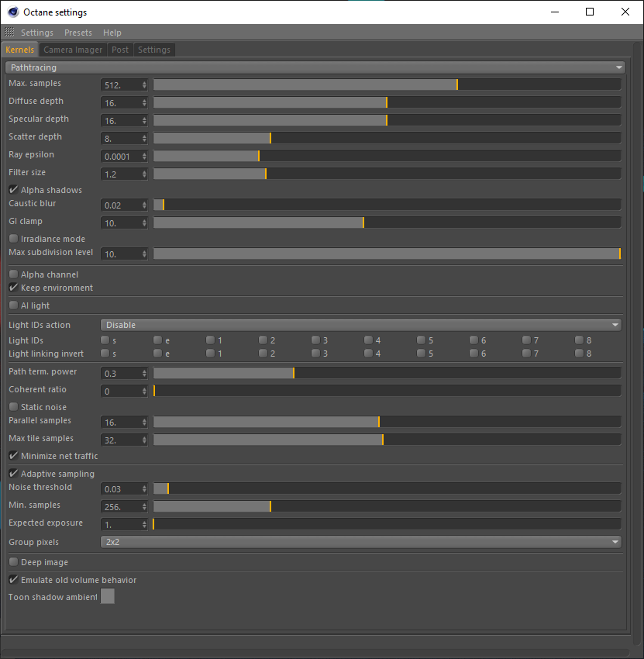The width and height of the screenshot is (644, 659).
Task: Switch to the Kernels tab
Action: point(19,50)
